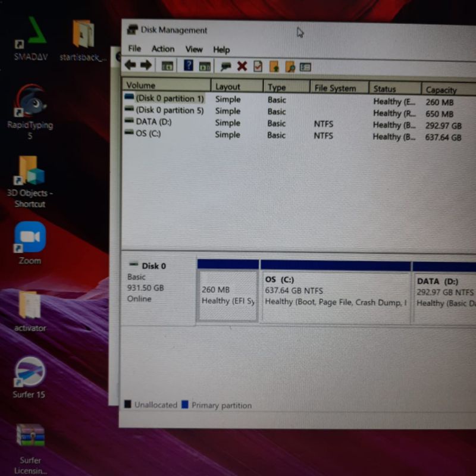
Task: Select the SMADAV desktop icon
Action: click(x=30, y=36)
